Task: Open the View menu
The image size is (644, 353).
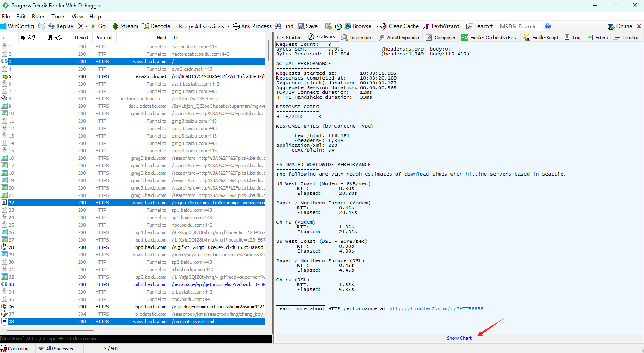Action: [77, 16]
